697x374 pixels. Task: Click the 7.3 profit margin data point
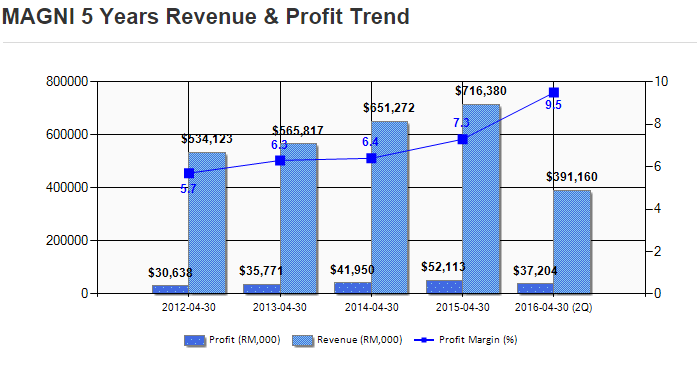point(463,139)
